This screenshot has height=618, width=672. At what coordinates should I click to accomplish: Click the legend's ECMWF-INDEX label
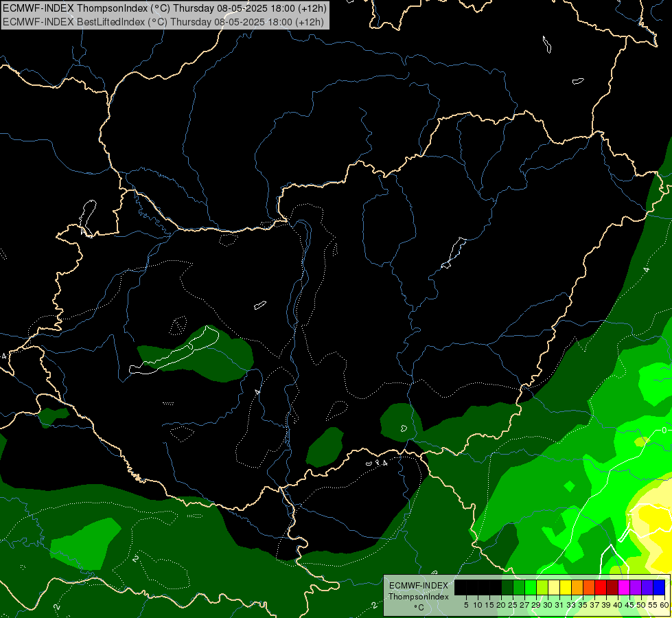pyautogui.click(x=419, y=586)
